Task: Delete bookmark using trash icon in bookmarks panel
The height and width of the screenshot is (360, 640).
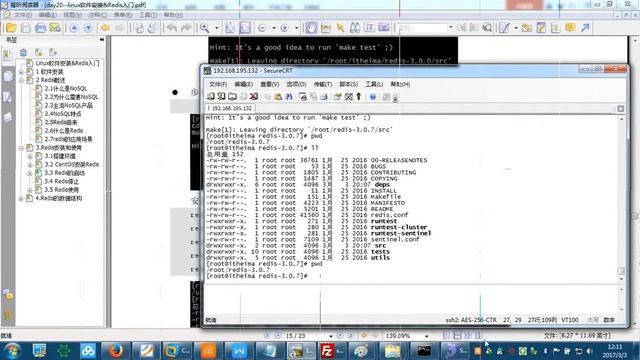Action: tap(23, 53)
